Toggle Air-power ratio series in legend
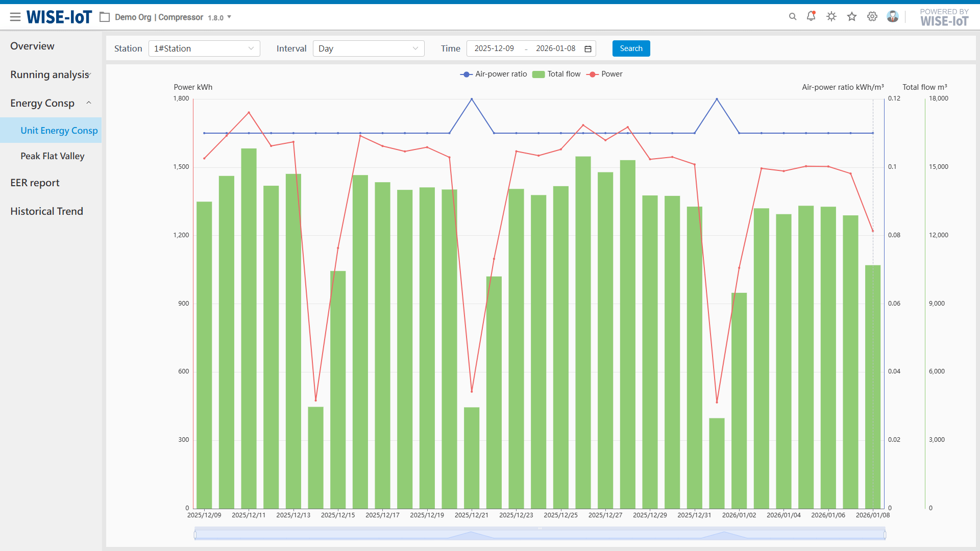 coord(493,74)
